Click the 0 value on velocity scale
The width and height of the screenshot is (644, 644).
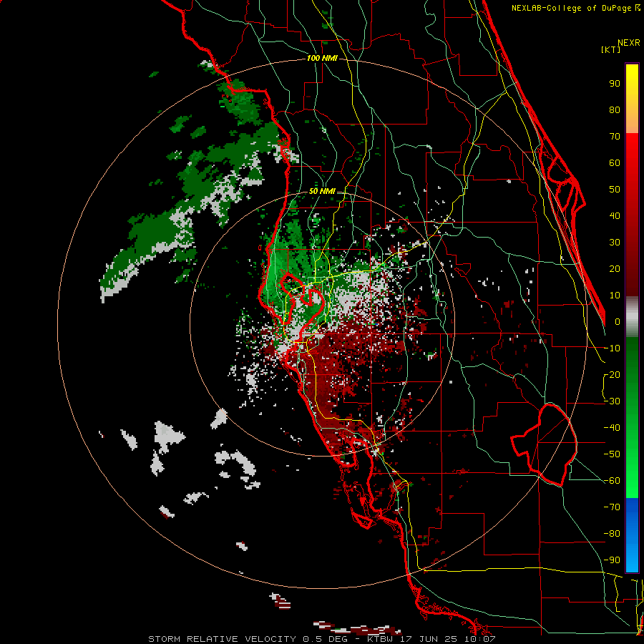tap(618, 322)
